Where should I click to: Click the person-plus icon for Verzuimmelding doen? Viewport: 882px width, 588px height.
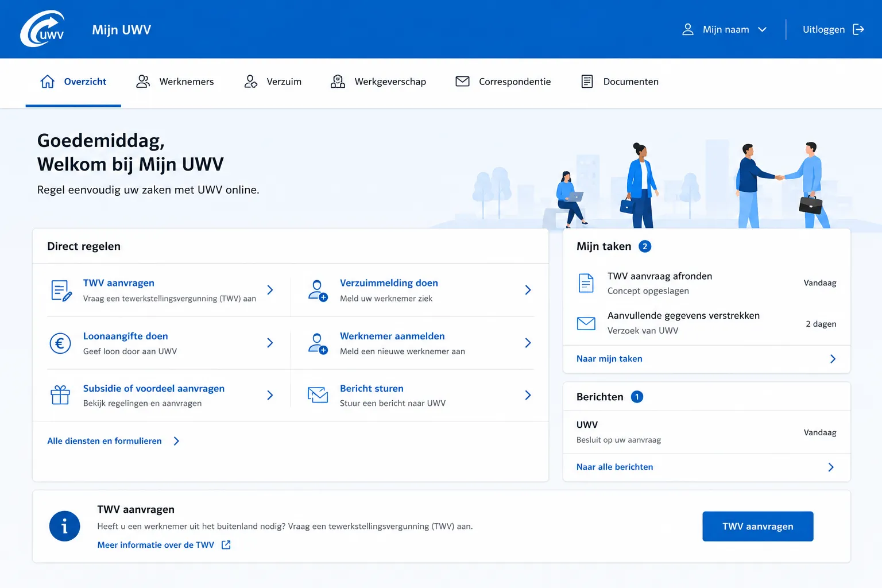coord(318,291)
